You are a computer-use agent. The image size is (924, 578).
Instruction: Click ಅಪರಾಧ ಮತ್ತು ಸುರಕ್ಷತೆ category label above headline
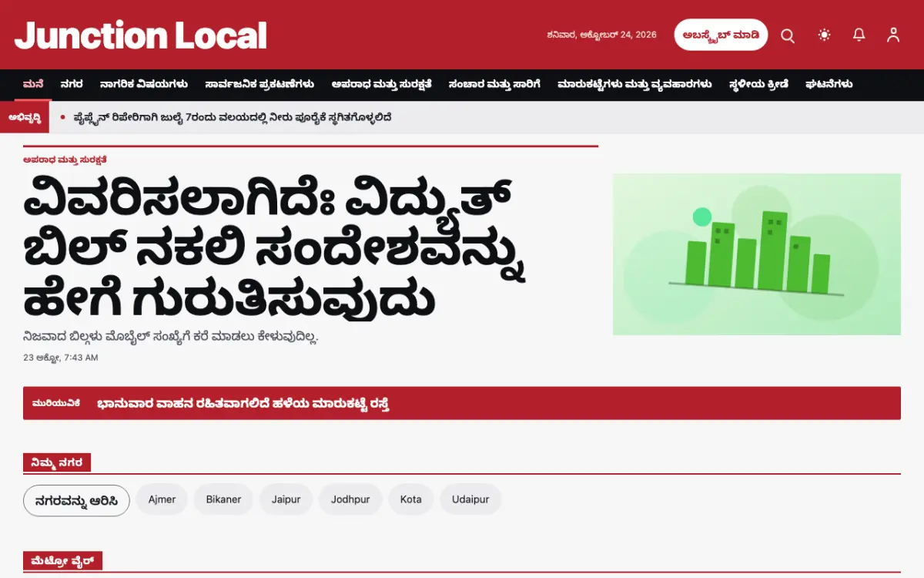[65, 160]
